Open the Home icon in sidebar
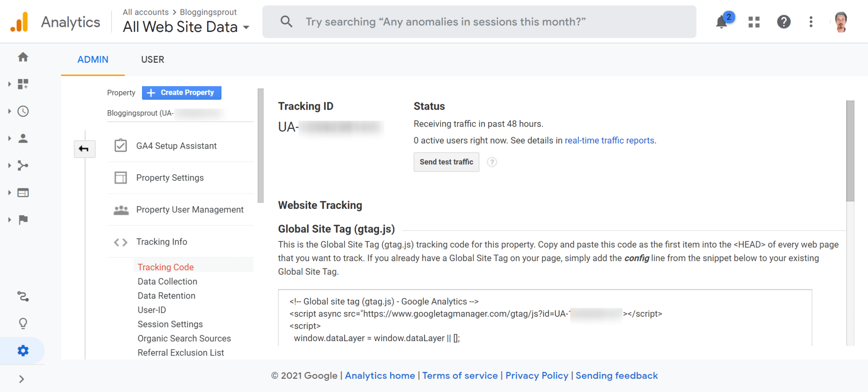 pos(23,57)
